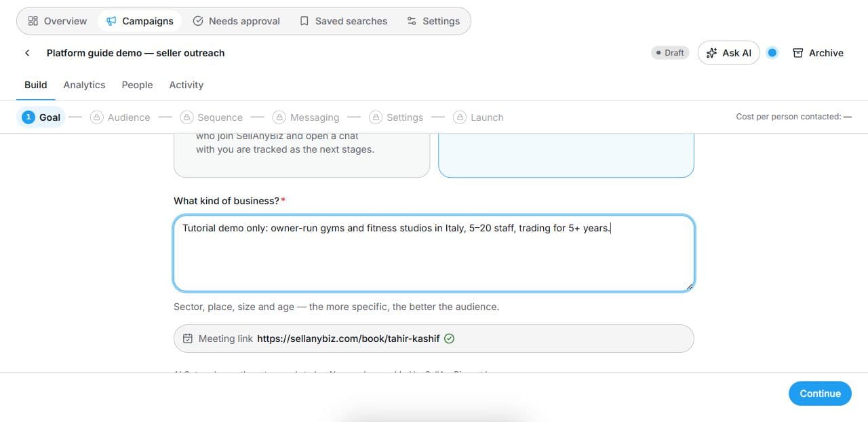Image resolution: width=868 pixels, height=422 pixels.
Task: Click the sparkle icon on Ask AI
Action: click(x=711, y=53)
